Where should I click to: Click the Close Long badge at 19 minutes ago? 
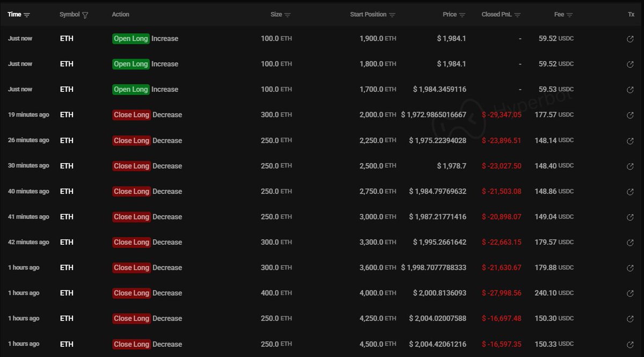(x=131, y=115)
